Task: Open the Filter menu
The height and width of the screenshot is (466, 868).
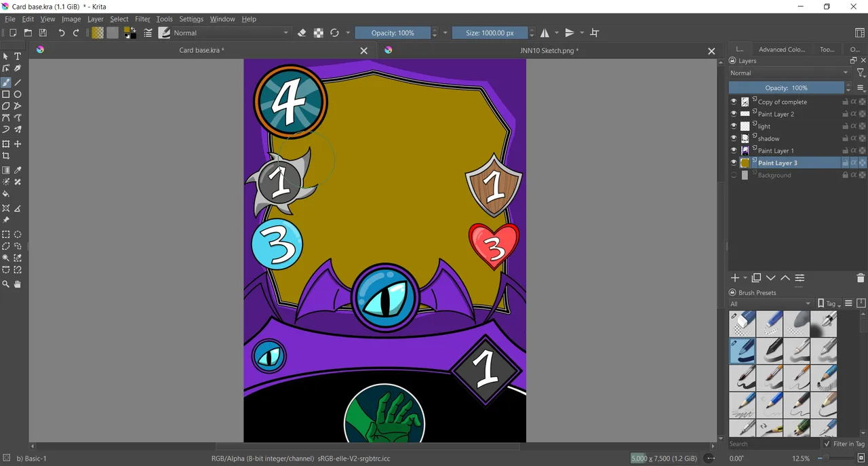Action: point(142,19)
